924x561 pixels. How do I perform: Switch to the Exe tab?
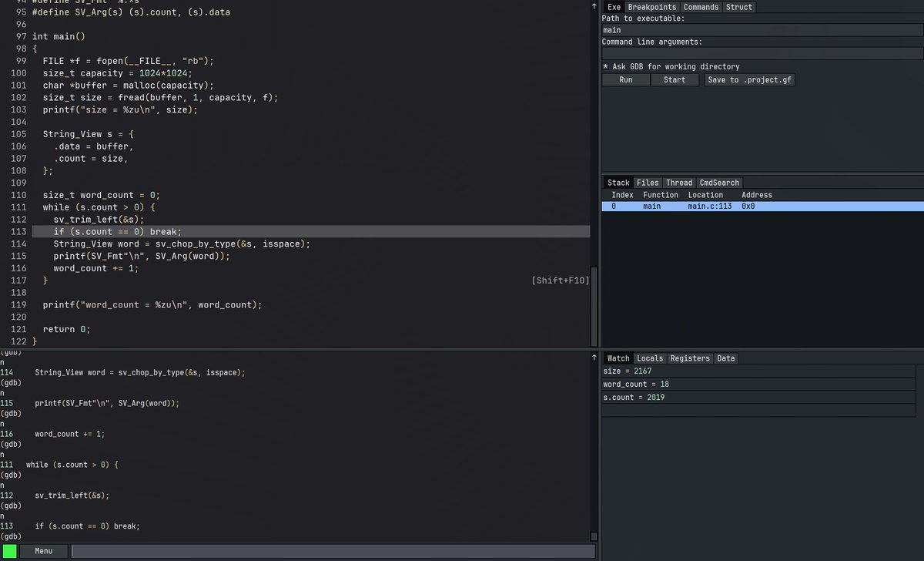[x=613, y=7]
